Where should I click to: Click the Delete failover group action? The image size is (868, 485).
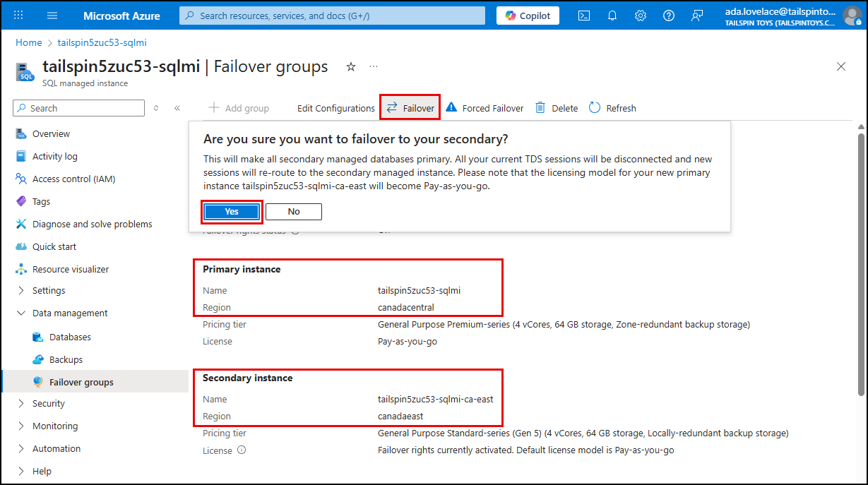(x=557, y=107)
